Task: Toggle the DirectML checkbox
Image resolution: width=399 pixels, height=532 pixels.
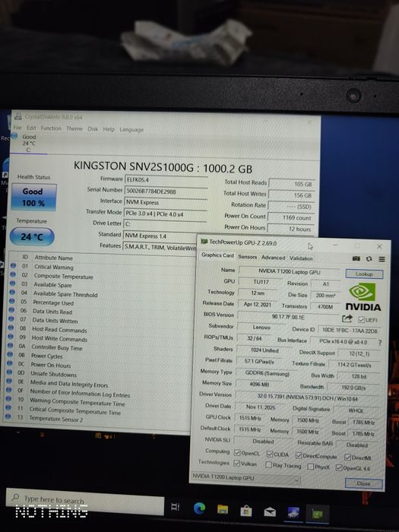Action: click(x=347, y=457)
